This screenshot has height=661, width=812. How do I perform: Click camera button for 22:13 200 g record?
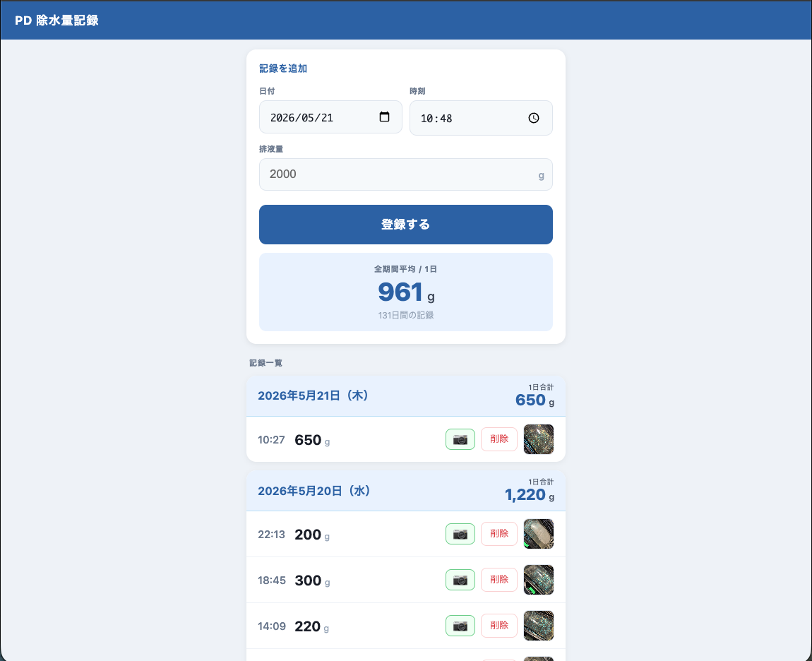click(x=460, y=534)
